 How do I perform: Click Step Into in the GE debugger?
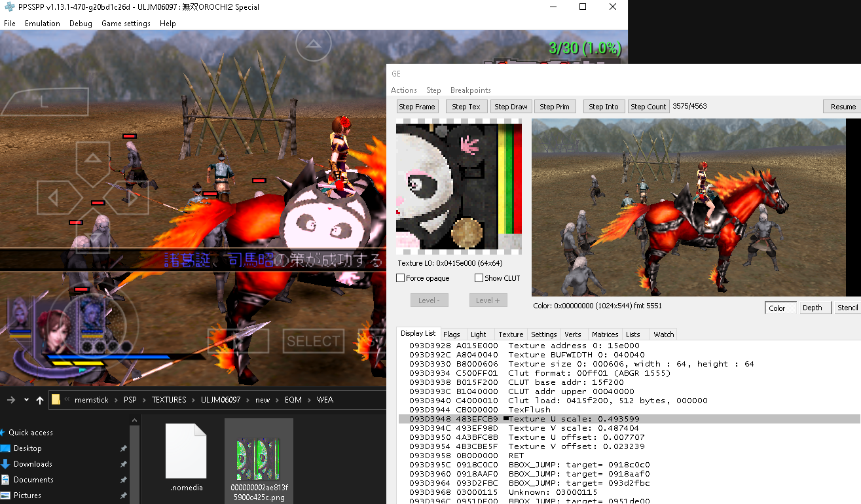[603, 106]
